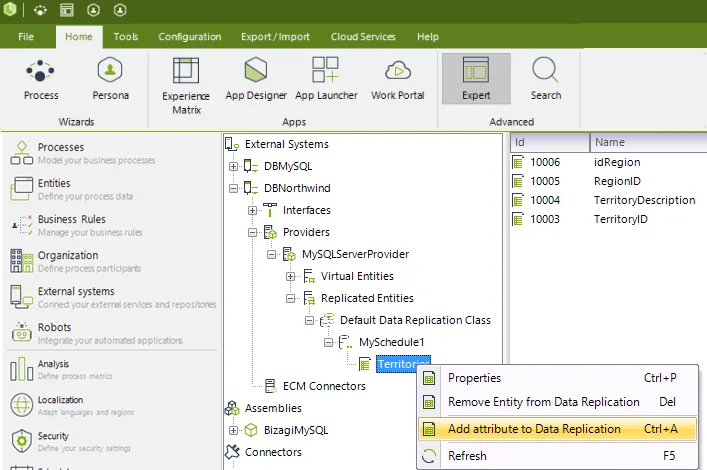Open the Analysis module in sidebar

click(x=61, y=369)
